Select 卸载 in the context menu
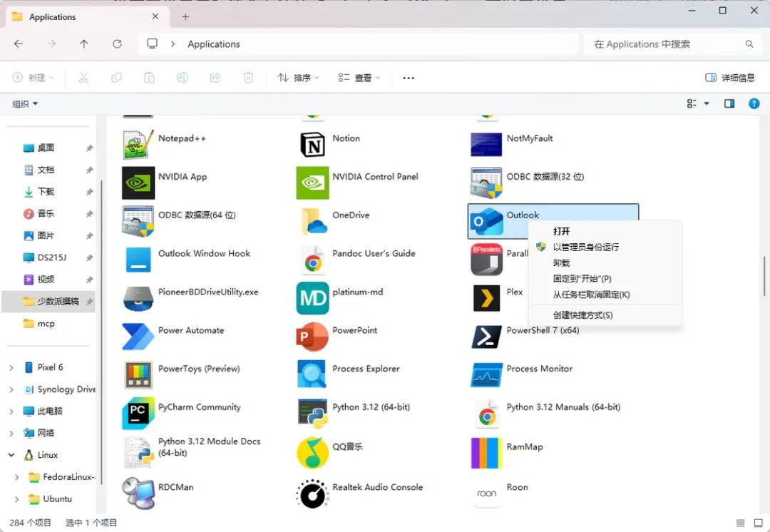 click(x=562, y=263)
